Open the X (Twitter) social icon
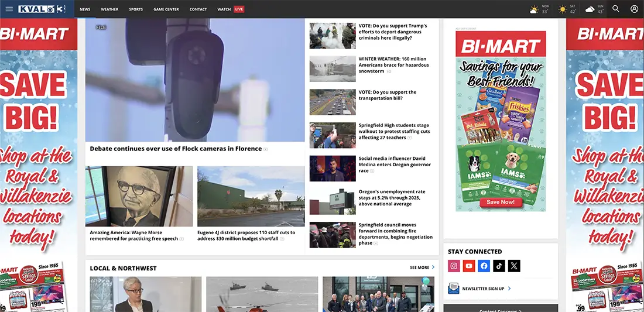The height and width of the screenshot is (312, 644). coord(514,266)
